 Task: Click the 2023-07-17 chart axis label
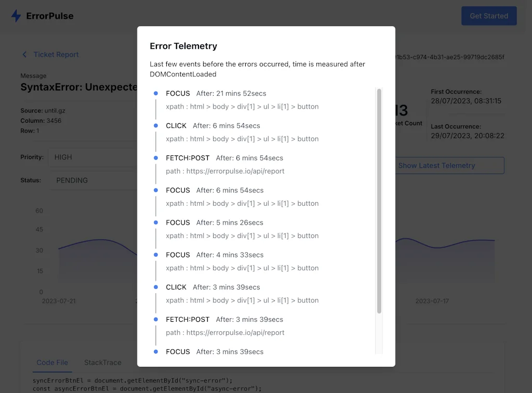point(431,301)
